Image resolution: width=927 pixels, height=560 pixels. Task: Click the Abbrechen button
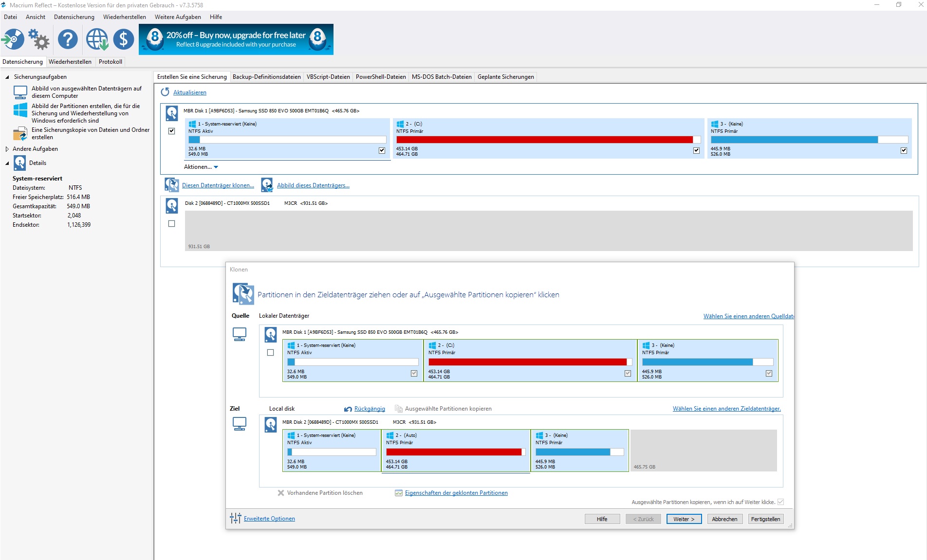(724, 519)
